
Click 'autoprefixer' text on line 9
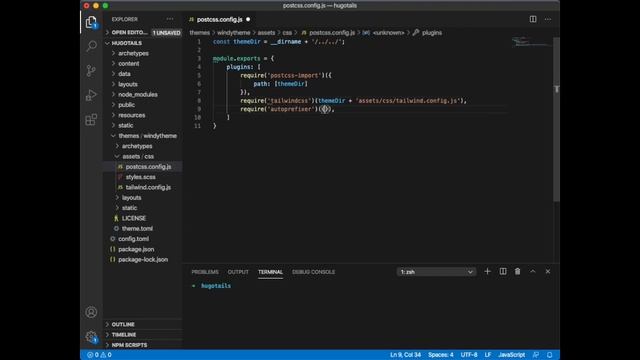[291, 109]
